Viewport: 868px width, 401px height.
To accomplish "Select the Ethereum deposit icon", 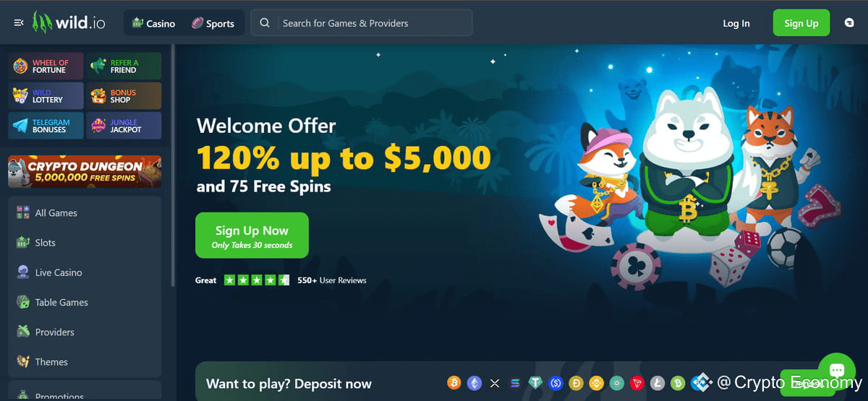I will (x=475, y=383).
